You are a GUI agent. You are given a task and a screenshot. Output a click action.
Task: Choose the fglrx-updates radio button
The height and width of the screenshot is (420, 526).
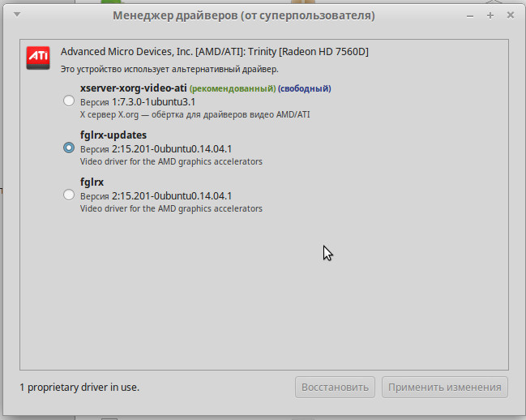pyautogui.click(x=69, y=148)
